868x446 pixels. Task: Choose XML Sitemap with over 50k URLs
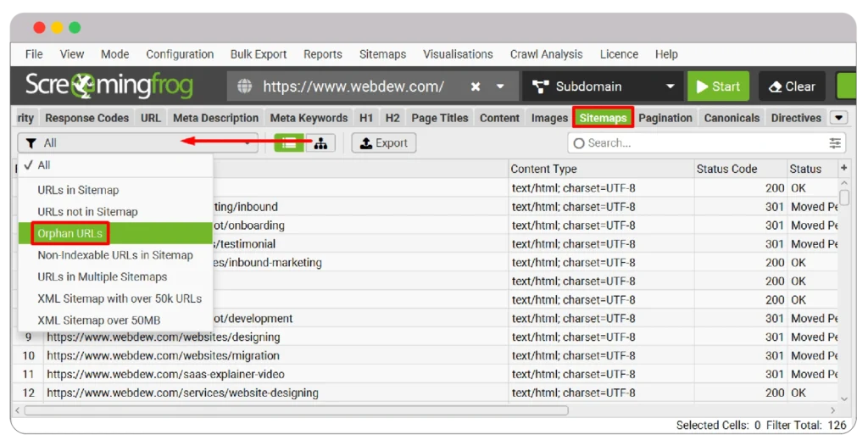tap(115, 298)
